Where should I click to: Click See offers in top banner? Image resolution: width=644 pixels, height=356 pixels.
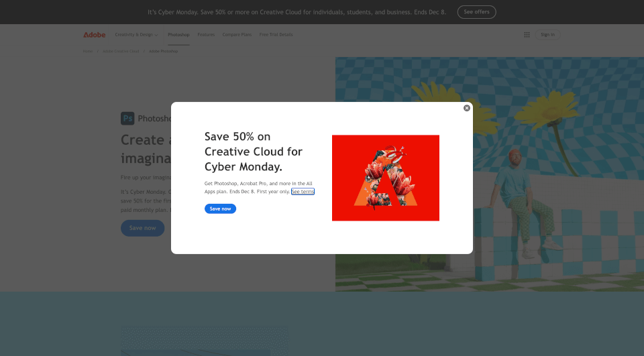[476, 12]
